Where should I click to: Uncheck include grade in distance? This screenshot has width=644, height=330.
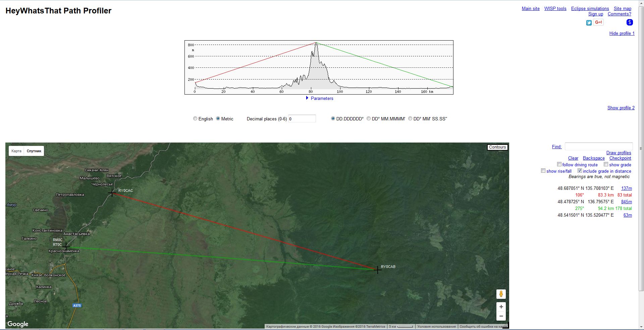click(580, 171)
